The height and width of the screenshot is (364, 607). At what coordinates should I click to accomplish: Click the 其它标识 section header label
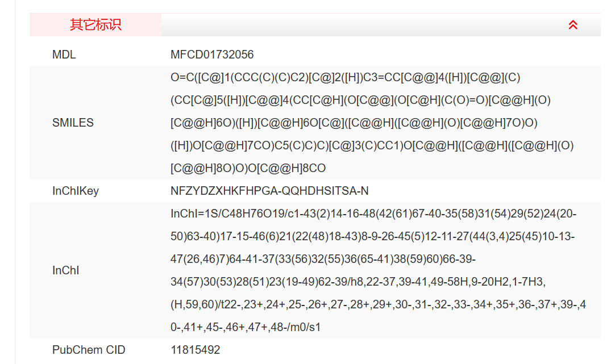click(95, 25)
